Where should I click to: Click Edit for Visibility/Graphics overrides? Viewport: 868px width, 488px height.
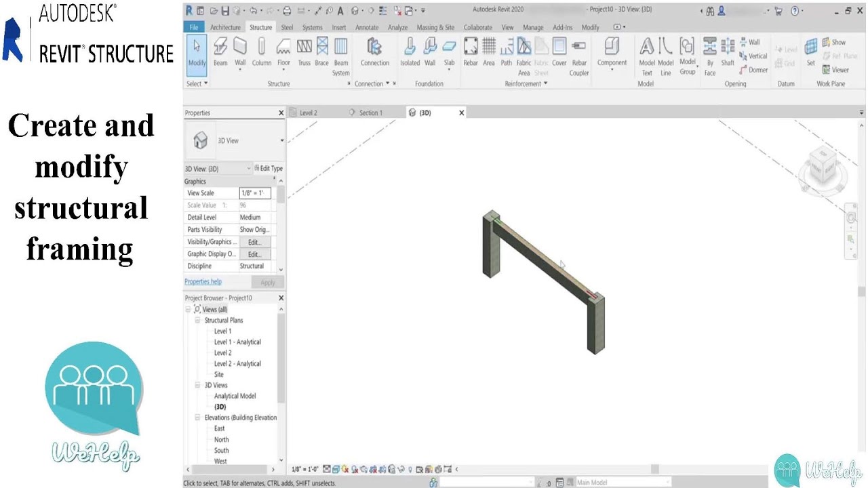[254, 241]
